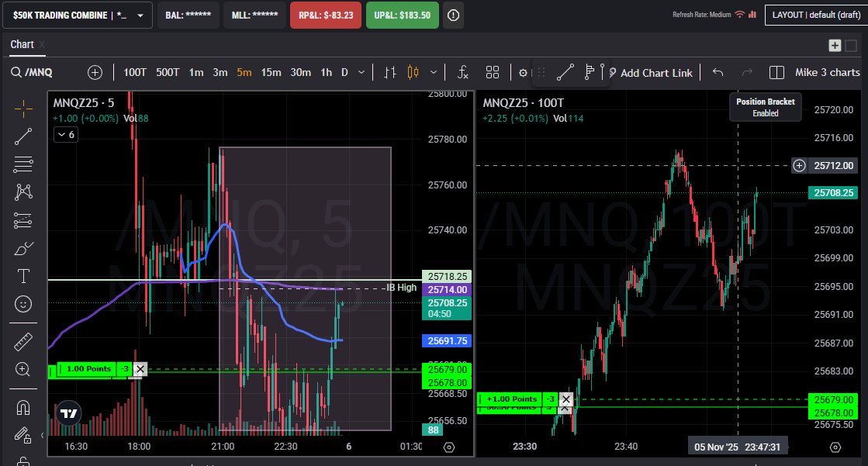Add a new panel with plus button
Screen dimensions: 868x466
[835, 46]
